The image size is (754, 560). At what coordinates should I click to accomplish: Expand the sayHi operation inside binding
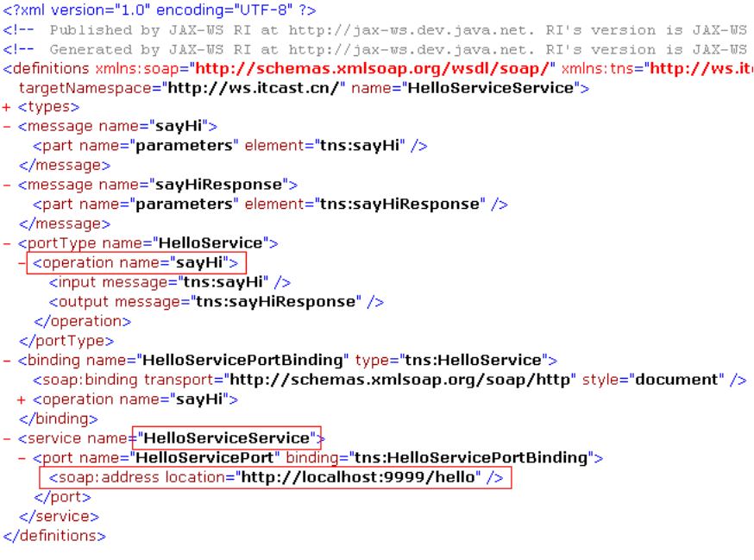(x=19, y=399)
